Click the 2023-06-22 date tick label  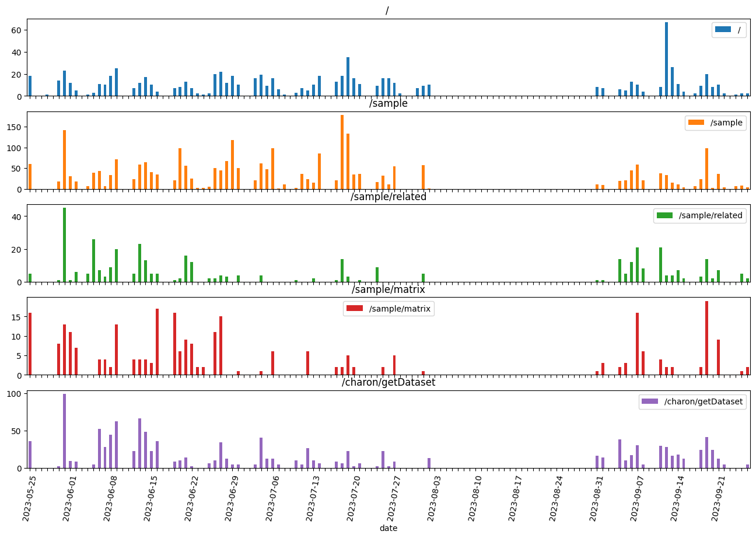pyautogui.click(x=192, y=498)
